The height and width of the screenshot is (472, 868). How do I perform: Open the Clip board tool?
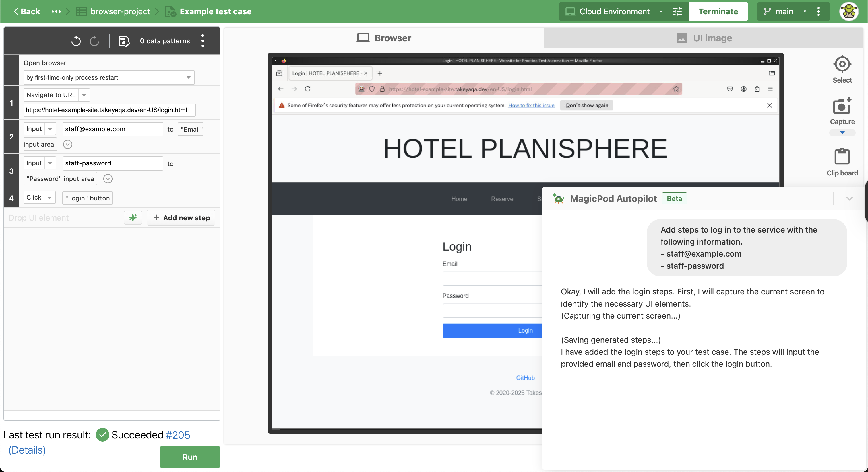click(x=842, y=162)
